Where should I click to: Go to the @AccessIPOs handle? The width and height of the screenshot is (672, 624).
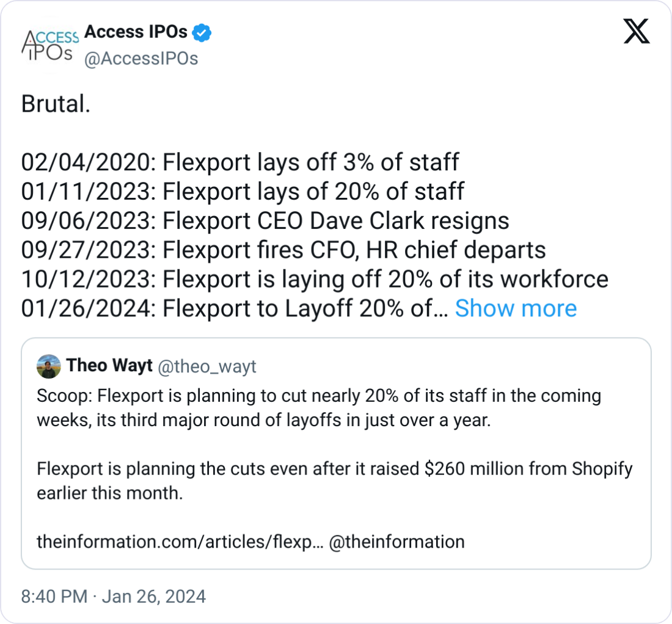pyautogui.click(x=141, y=59)
